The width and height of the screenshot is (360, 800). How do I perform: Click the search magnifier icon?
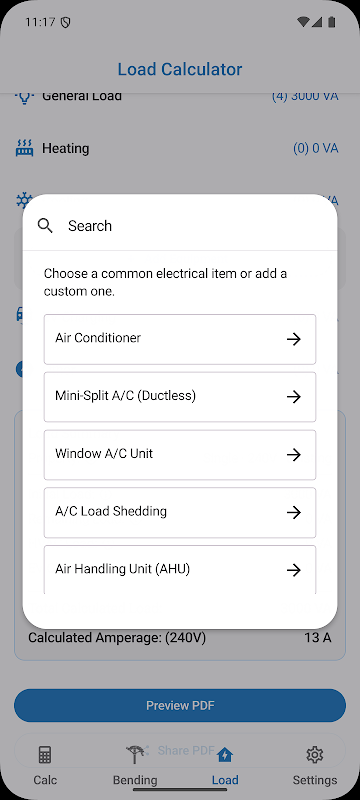(x=45, y=226)
